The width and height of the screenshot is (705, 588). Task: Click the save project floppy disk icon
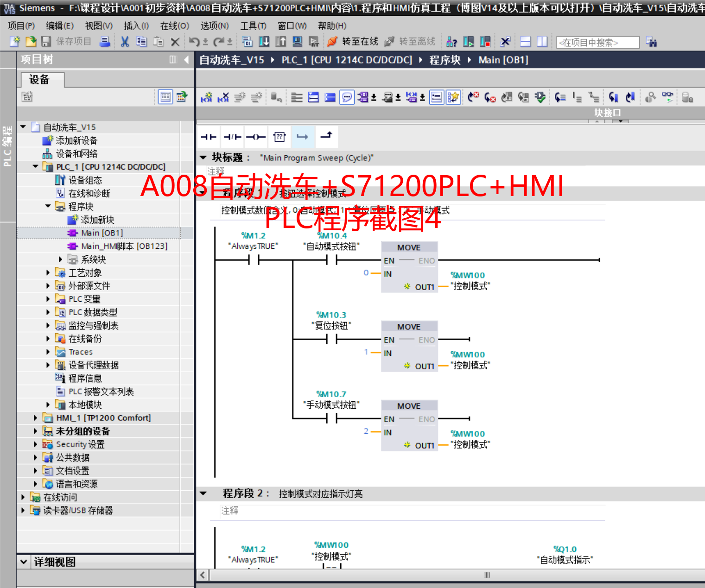tap(46, 42)
